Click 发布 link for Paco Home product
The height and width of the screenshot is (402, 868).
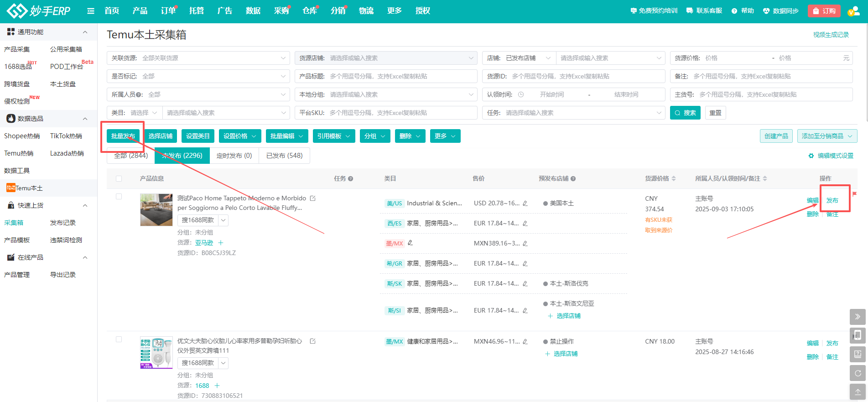coord(832,201)
